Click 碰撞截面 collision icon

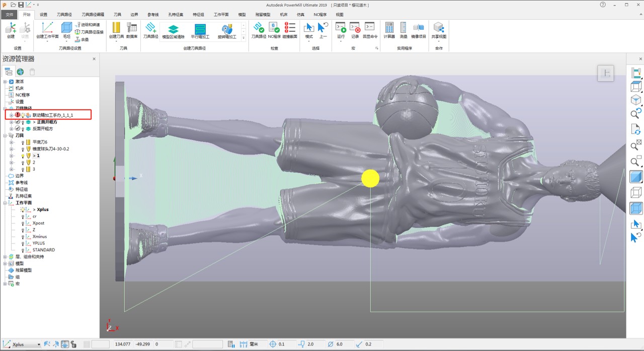(290, 28)
